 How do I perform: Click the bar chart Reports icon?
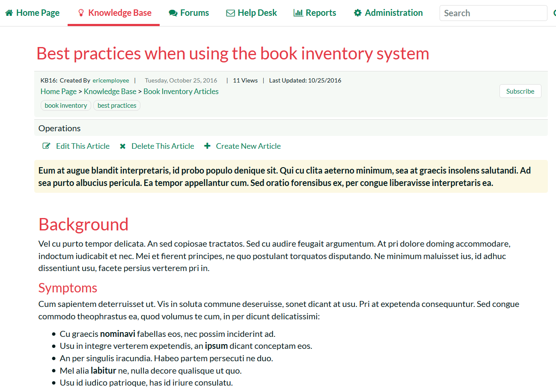point(298,13)
